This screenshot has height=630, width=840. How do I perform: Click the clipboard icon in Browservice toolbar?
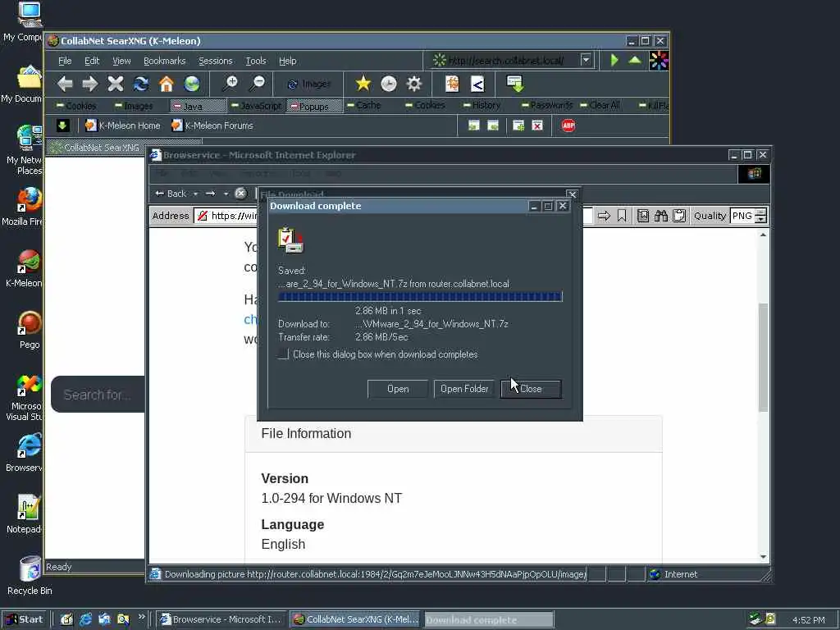[x=679, y=216]
